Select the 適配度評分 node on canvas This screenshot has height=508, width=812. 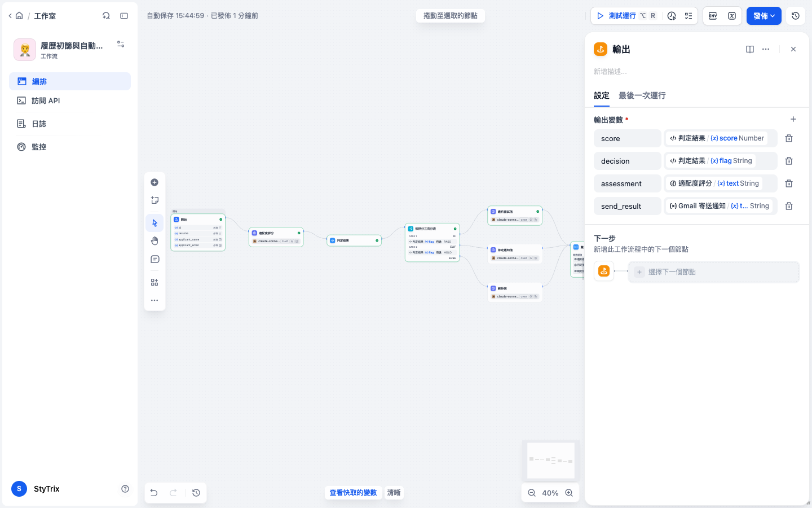click(x=276, y=237)
